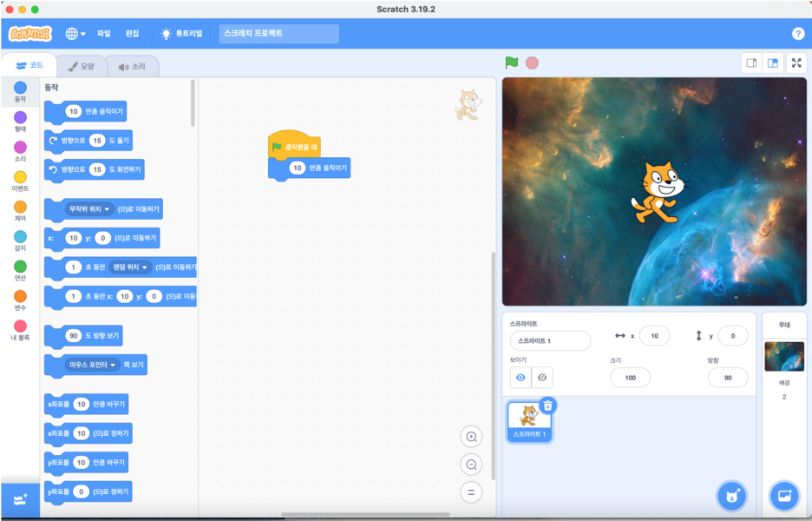Open the Scratch logo home link

pos(30,34)
